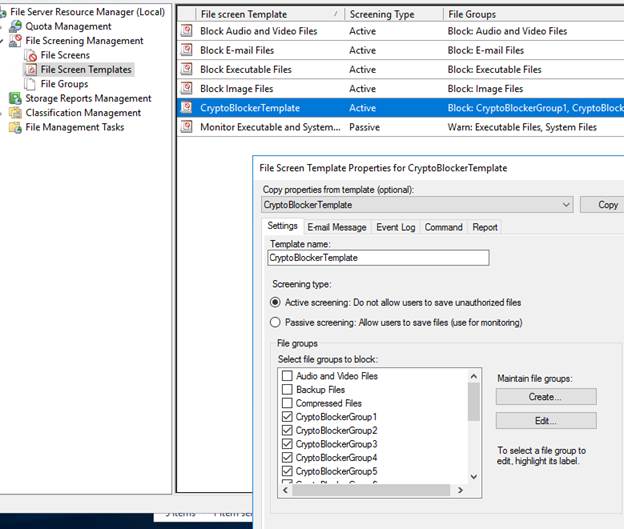624x529 pixels.
Task: Select the File Screens node icon
Action: coord(31,55)
